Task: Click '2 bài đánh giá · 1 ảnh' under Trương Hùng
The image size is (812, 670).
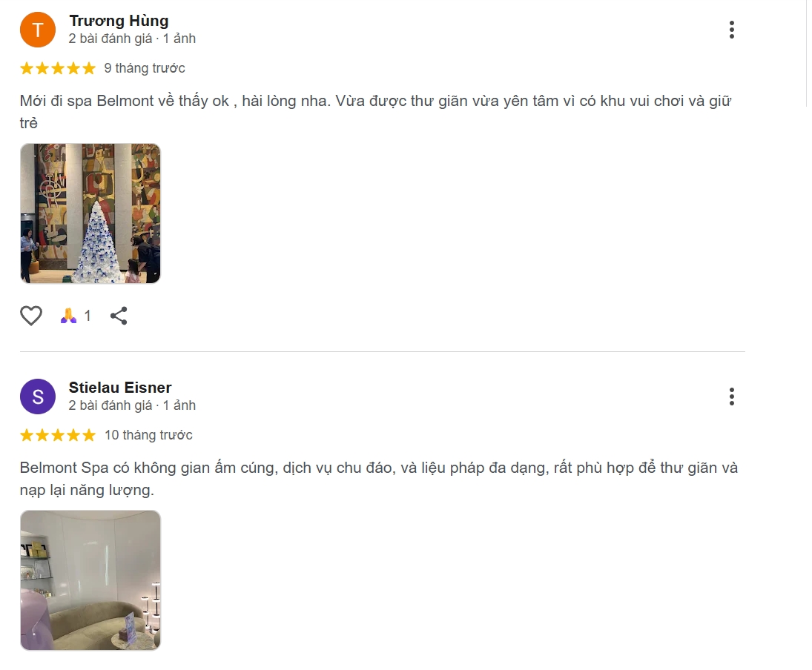Action: pos(131,39)
